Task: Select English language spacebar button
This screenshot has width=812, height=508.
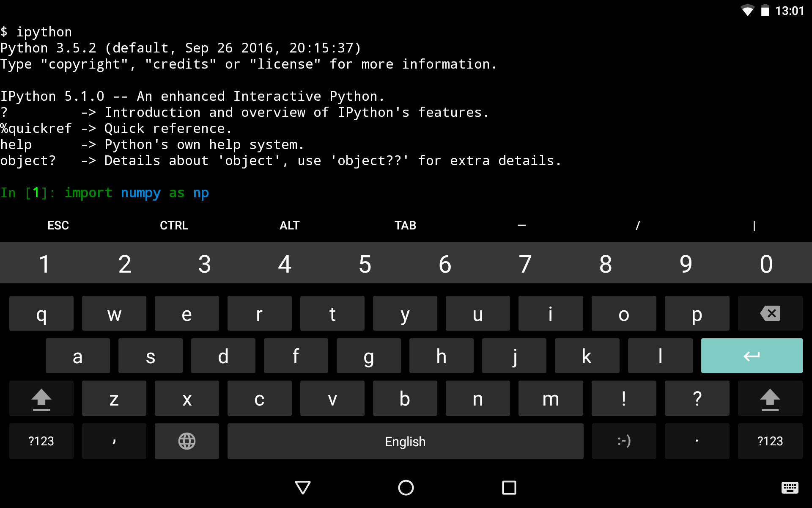Action: [405, 441]
